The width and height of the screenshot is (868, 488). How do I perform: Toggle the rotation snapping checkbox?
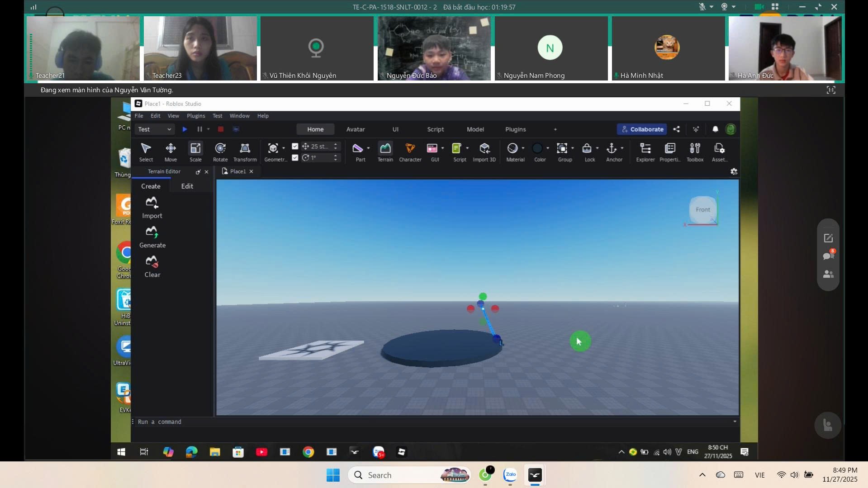[295, 158]
